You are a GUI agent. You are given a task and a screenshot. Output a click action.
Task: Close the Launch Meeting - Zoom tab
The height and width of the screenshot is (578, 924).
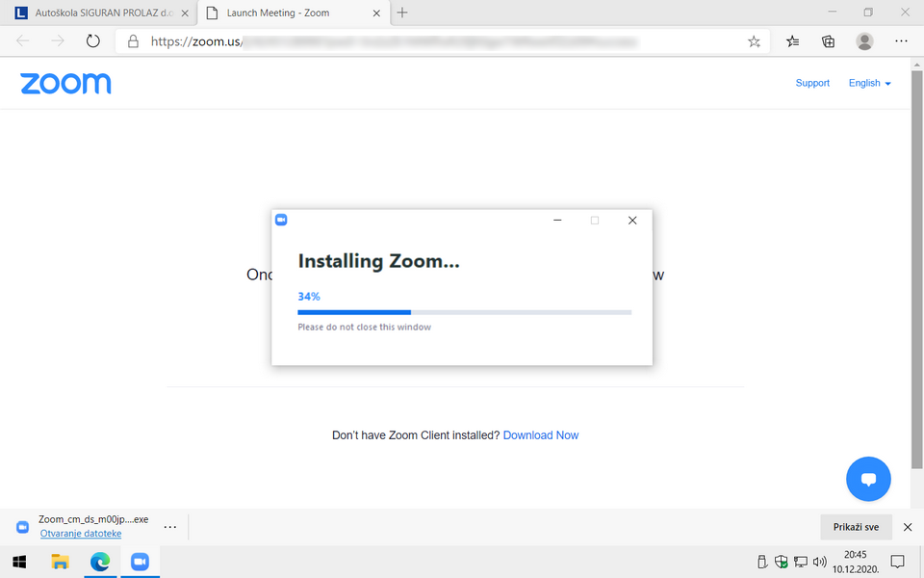(x=376, y=13)
